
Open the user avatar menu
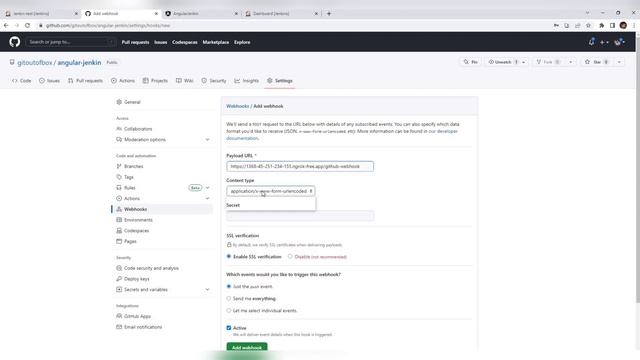click(619, 42)
